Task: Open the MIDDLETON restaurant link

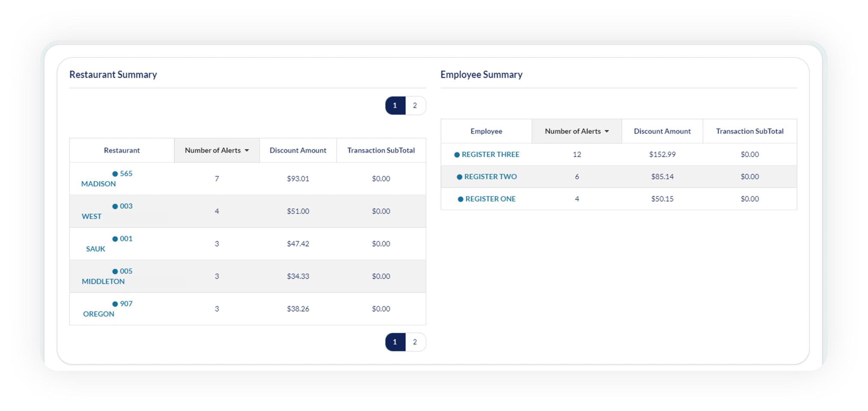Action: (x=103, y=281)
